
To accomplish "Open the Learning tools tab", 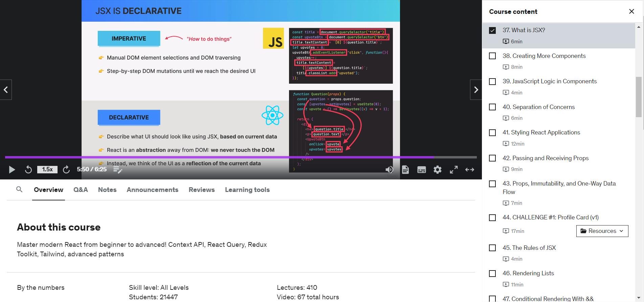I will coord(247,190).
